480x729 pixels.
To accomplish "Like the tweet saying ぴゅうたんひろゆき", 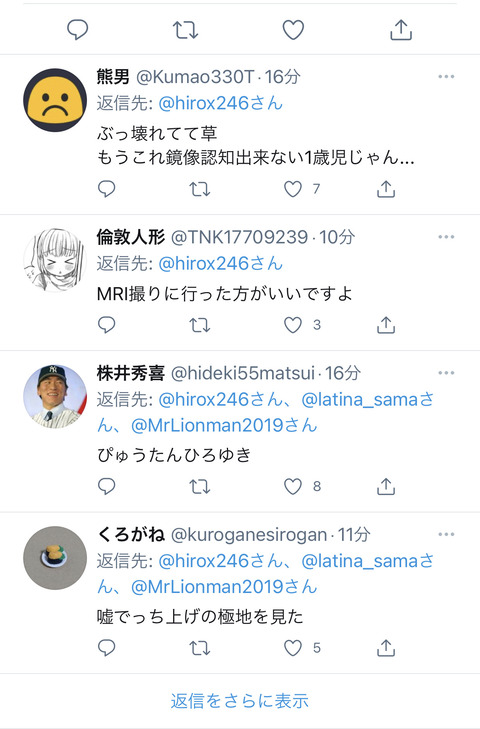I will (x=293, y=486).
